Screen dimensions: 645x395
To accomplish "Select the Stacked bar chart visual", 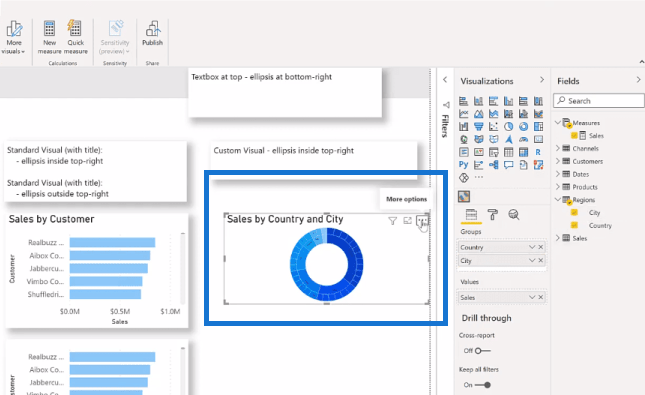I will 464,101.
